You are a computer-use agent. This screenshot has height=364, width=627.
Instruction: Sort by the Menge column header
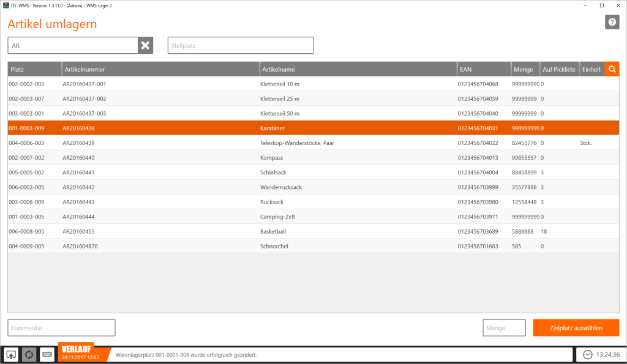click(525, 69)
